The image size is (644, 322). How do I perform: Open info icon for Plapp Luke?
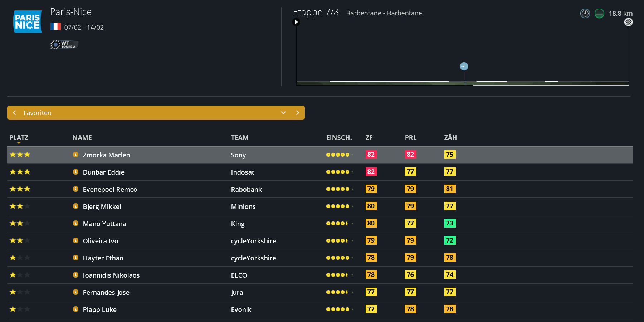click(x=75, y=309)
